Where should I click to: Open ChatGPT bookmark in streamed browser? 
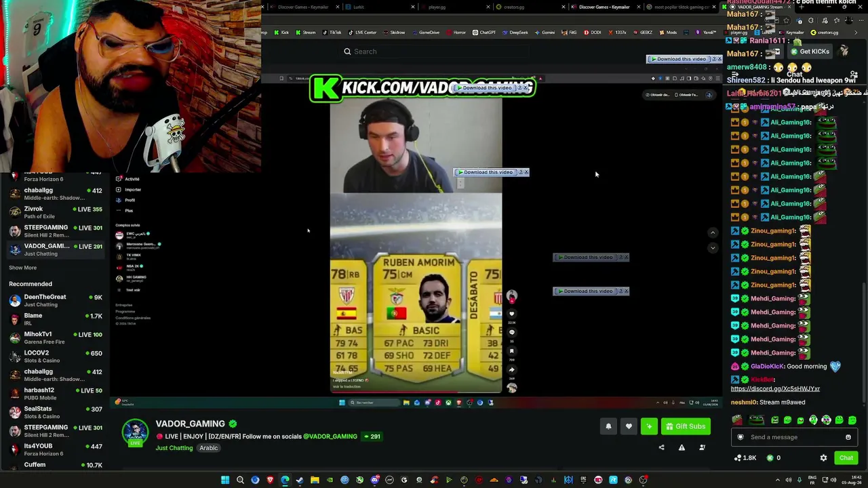[x=484, y=33]
